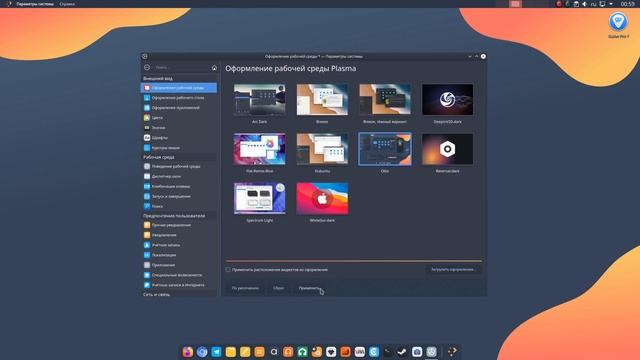Choose the Spectrum Light theme thumbnail
Screen dimensions: 640x360
[260, 198]
